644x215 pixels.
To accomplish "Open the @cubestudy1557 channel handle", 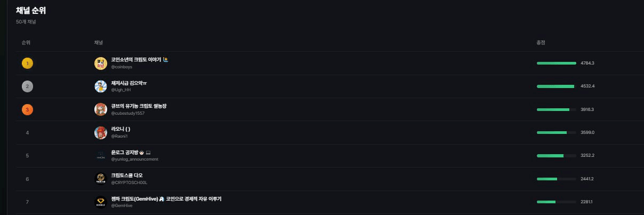I will [x=127, y=113].
